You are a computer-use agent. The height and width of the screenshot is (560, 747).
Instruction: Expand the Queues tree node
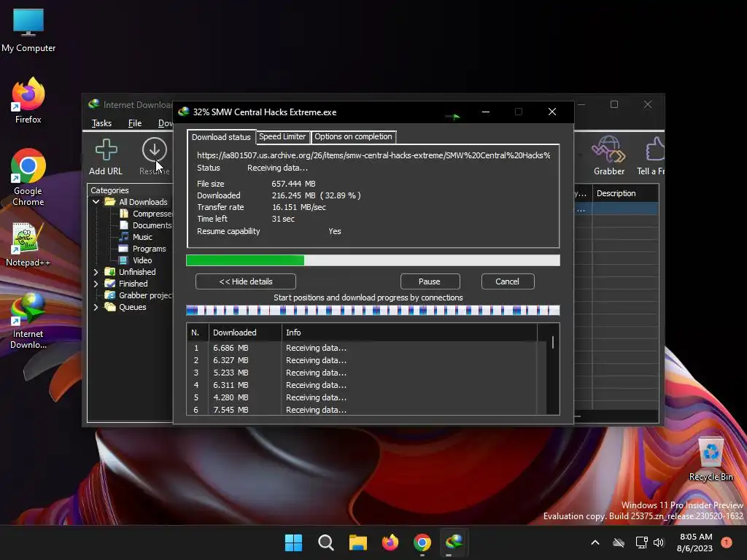[x=96, y=307]
